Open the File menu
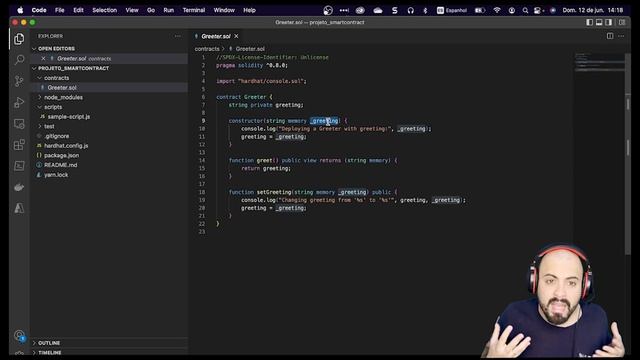The width and height of the screenshot is (640, 360). 60,10
